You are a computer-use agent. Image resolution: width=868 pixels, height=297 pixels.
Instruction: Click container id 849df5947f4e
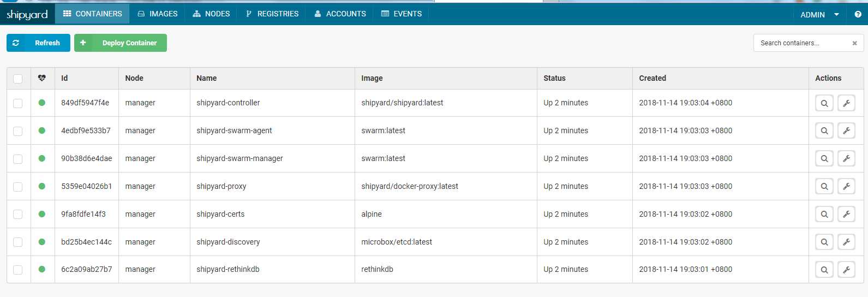click(x=85, y=103)
